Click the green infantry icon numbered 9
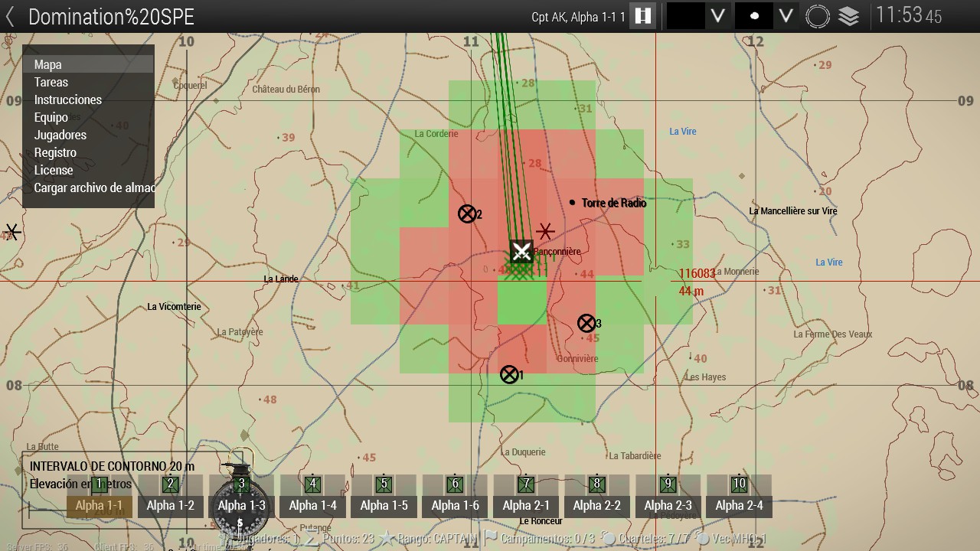Screen dimensions: 980x551 pos(668,484)
